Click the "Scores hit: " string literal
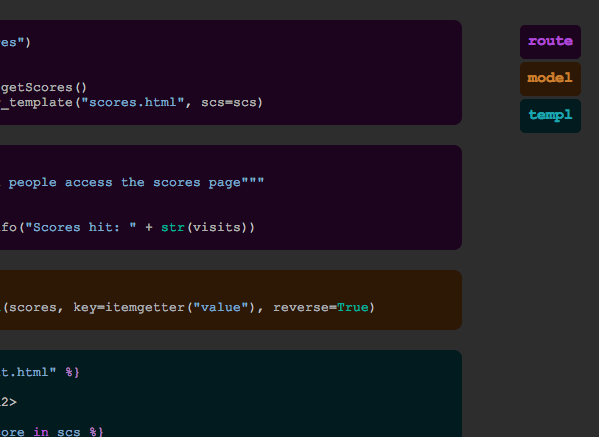This screenshot has height=437, width=599. pyautogui.click(x=81, y=228)
